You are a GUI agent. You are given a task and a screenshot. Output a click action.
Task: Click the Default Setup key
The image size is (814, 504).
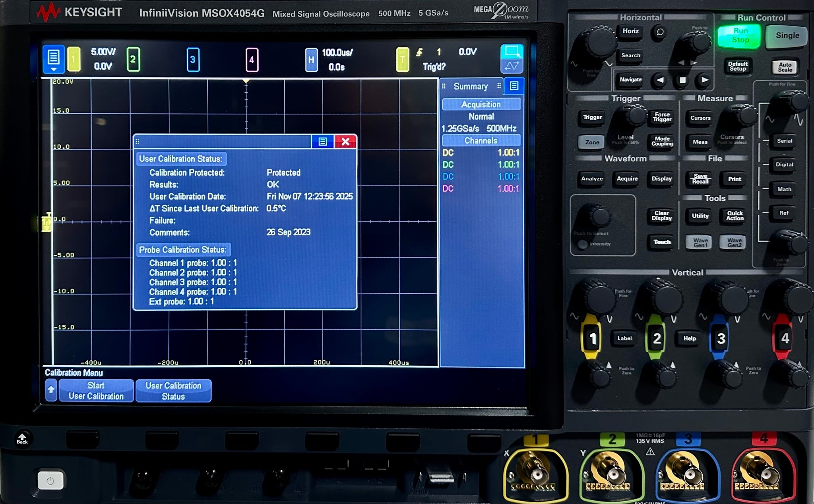tap(738, 66)
